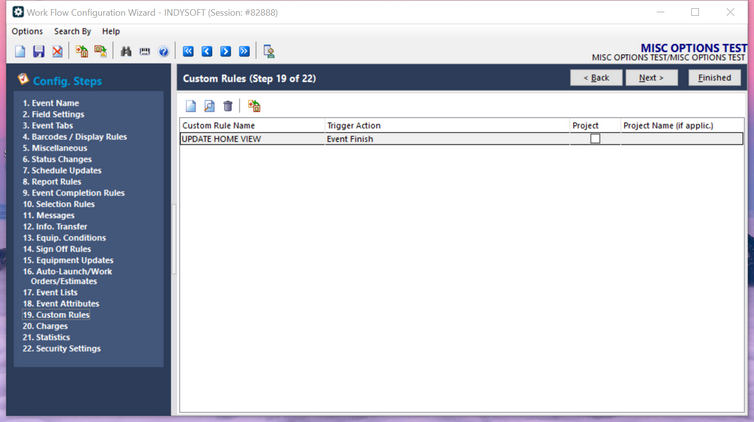Open help with the blue question mark icon
The height and width of the screenshot is (422, 754).
click(164, 51)
